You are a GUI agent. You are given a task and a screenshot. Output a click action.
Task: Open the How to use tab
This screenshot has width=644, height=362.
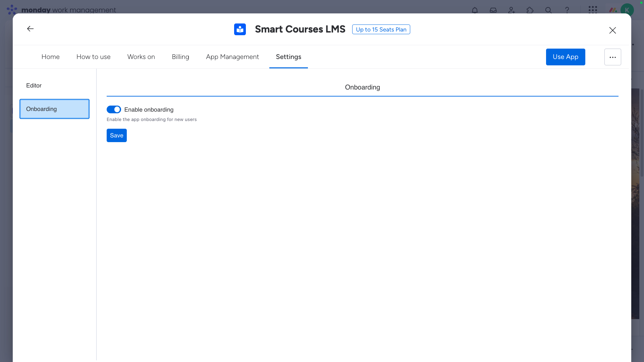tap(94, 57)
